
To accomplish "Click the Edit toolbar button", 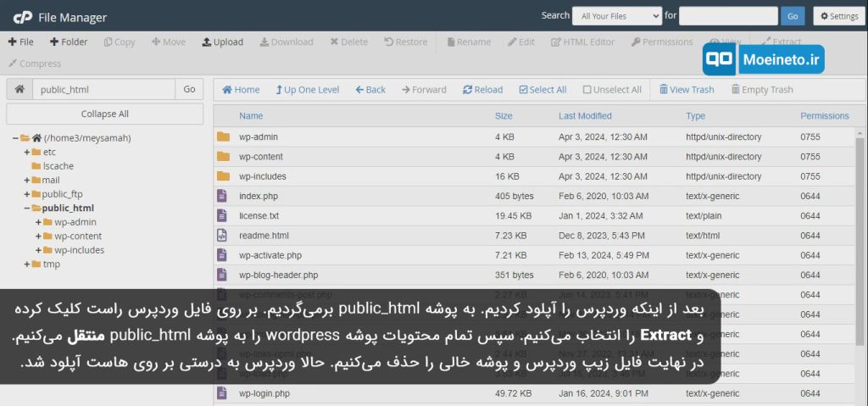I will 521,42.
